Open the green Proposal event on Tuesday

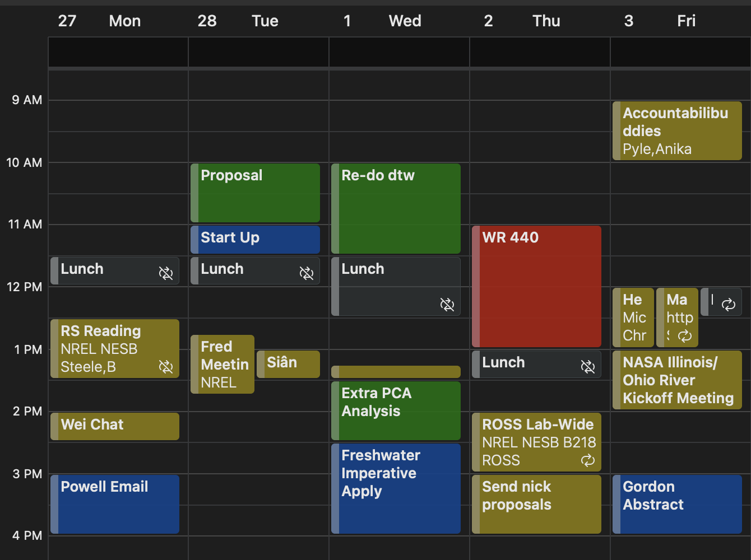coord(255,193)
